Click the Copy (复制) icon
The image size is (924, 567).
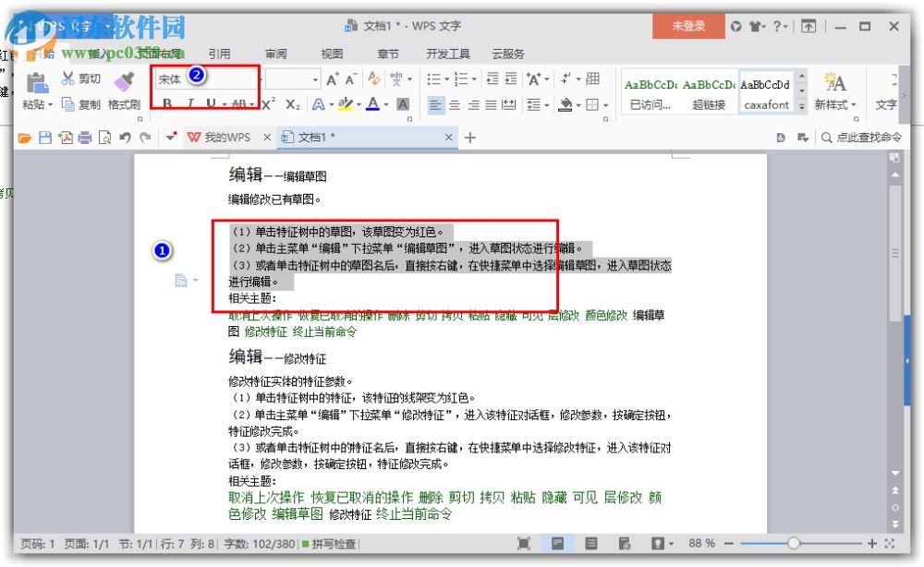(69, 103)
